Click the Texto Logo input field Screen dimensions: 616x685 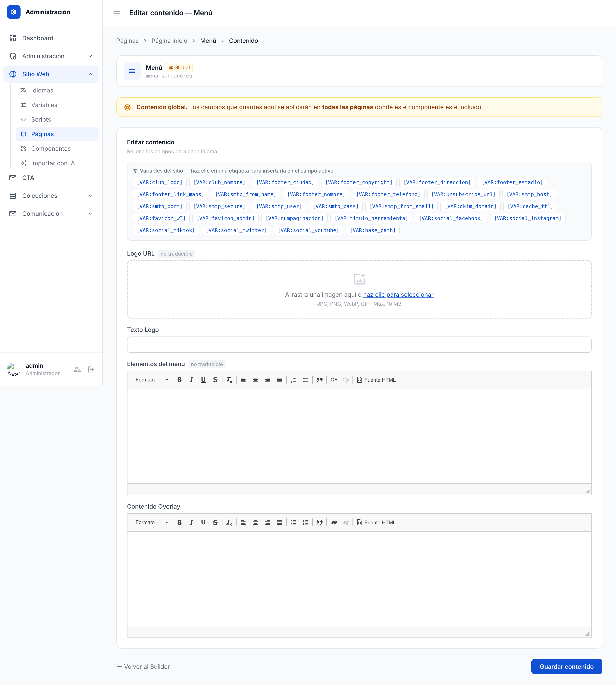coord(359,344)
